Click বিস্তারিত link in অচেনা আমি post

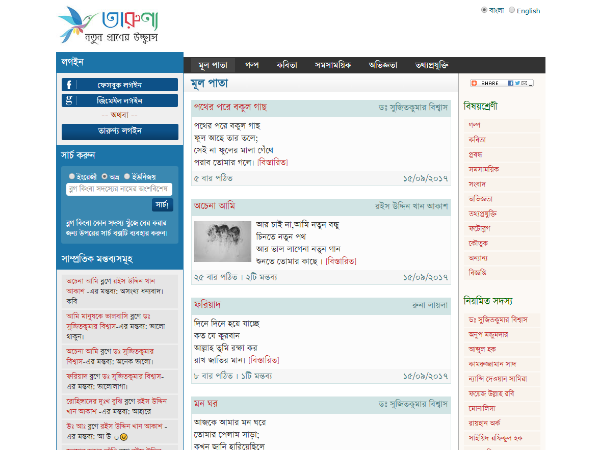(341, 261)
